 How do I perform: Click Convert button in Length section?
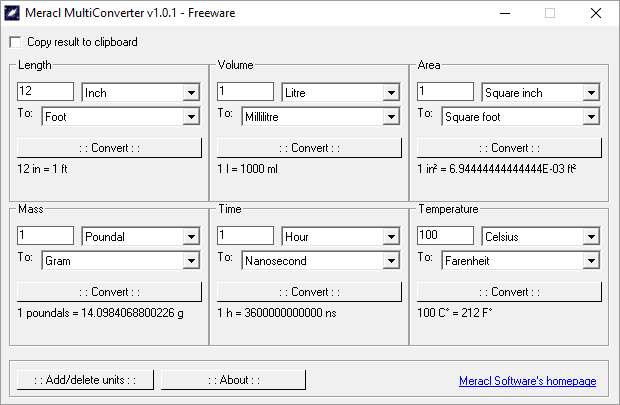[x=110, y=148]
